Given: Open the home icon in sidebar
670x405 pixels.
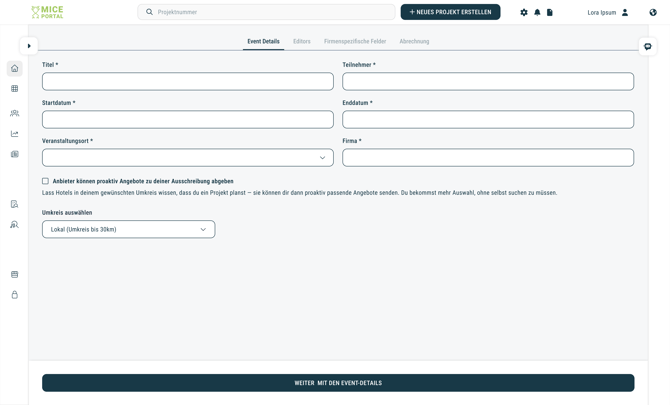Looking at the screenshot, I should (15, 68).
